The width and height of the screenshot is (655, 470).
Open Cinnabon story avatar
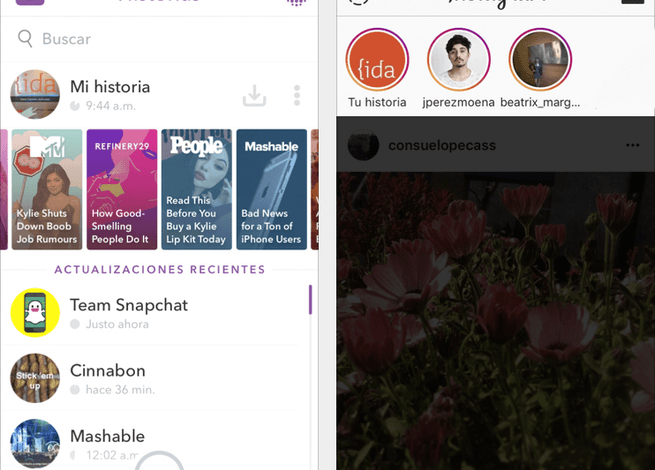click(x=35, y=379)
